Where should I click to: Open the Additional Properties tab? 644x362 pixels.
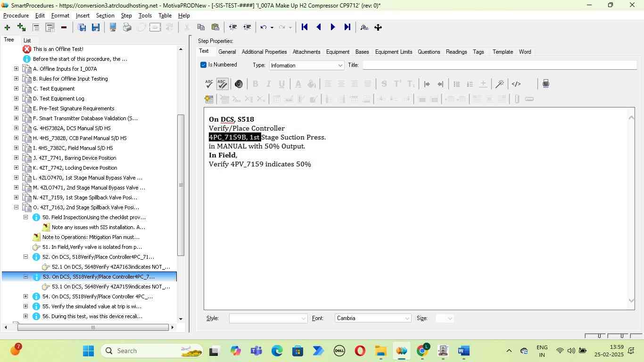264,52
